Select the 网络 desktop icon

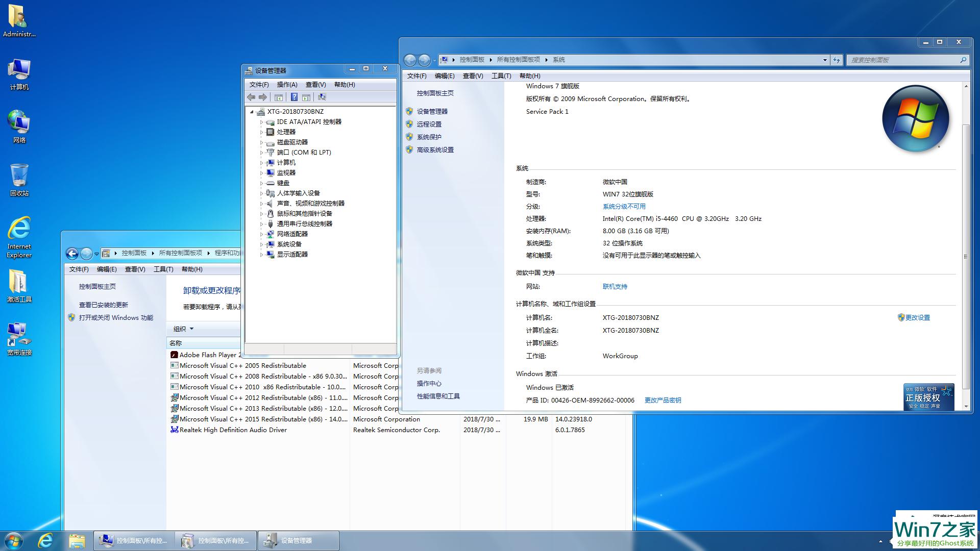click(19, 127)
